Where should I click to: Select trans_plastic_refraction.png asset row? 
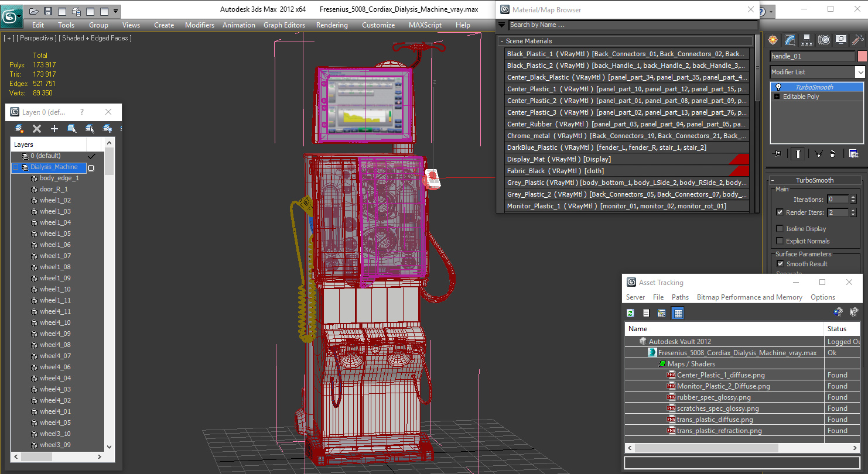[x=725, y=431]
